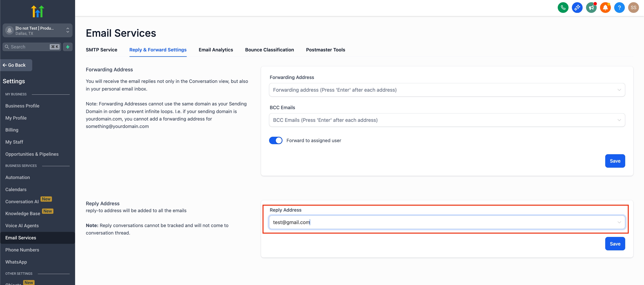This screenshot has height=285, width=644.
Task: Open the Email Analytics tab
Action: [215, 50]
